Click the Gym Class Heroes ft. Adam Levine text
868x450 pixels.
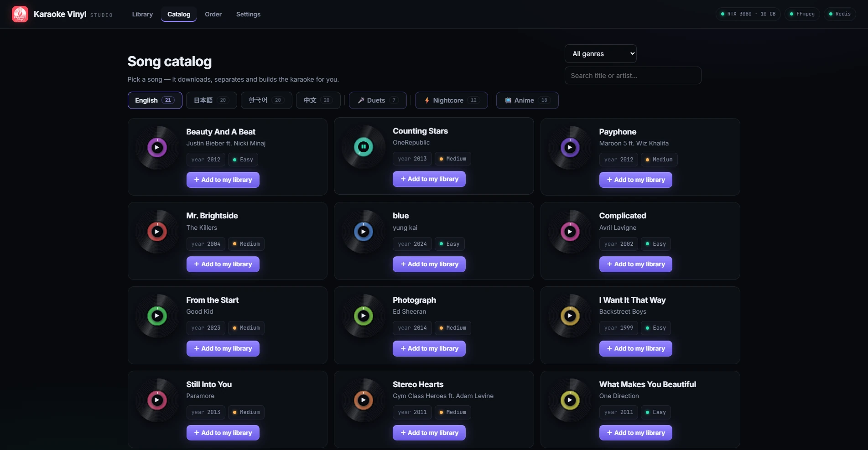(443, 396)
